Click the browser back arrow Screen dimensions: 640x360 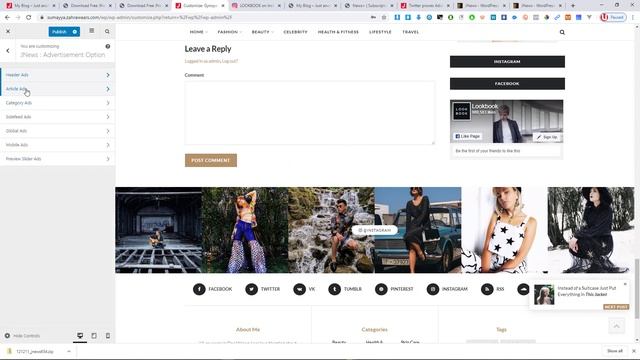point(7,18)
